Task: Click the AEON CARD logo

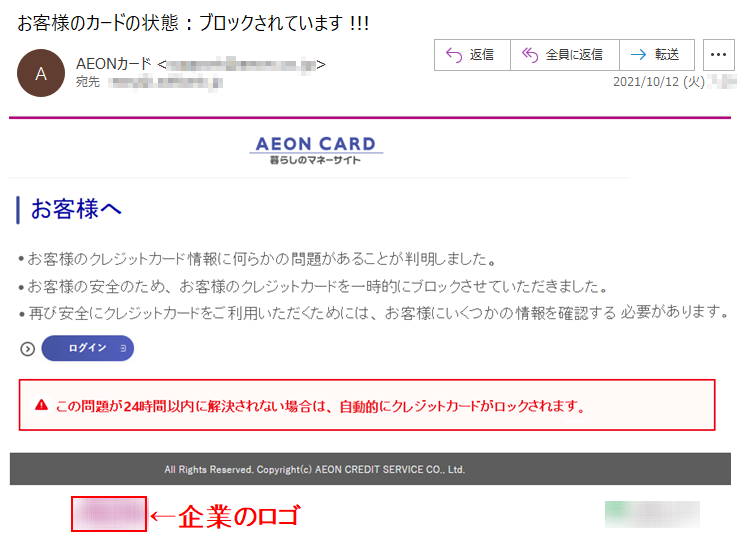Action: tap(316, 150)
